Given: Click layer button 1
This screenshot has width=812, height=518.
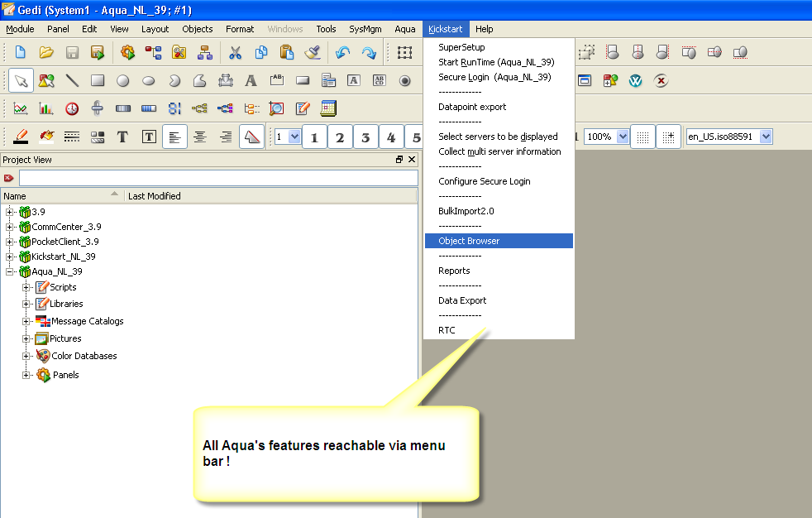Looking at the screenshot, I should (314, 137).
